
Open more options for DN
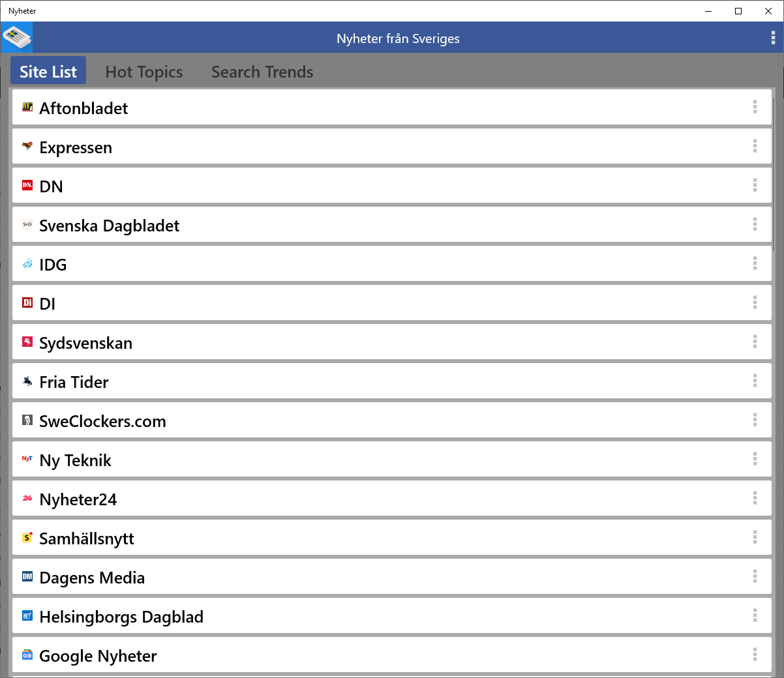755,185
